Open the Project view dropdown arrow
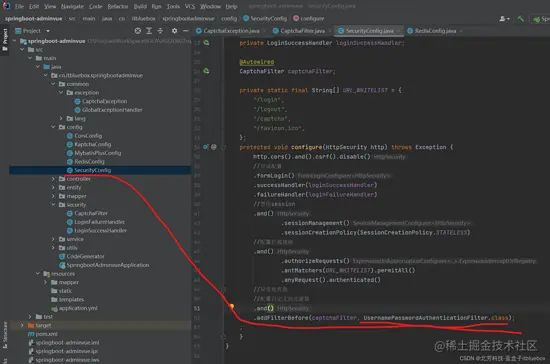This screenshot has height=364, width=550. pyautogui.click(x=48, y=31)
